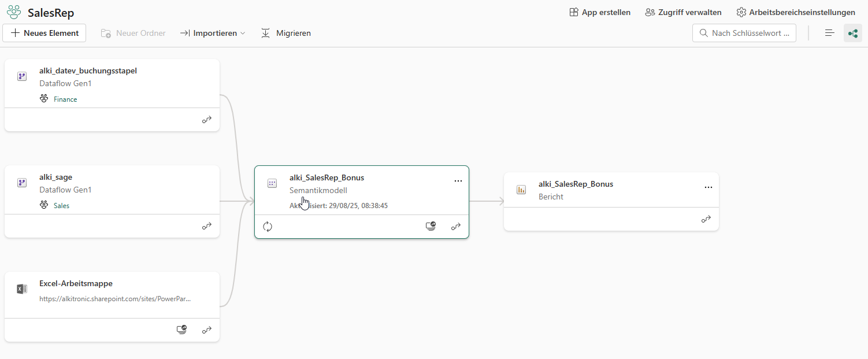Open alki_SalesRep_Bonus Semantikmodell title
The image size is (868, 359).
click(x=327, y=177)
